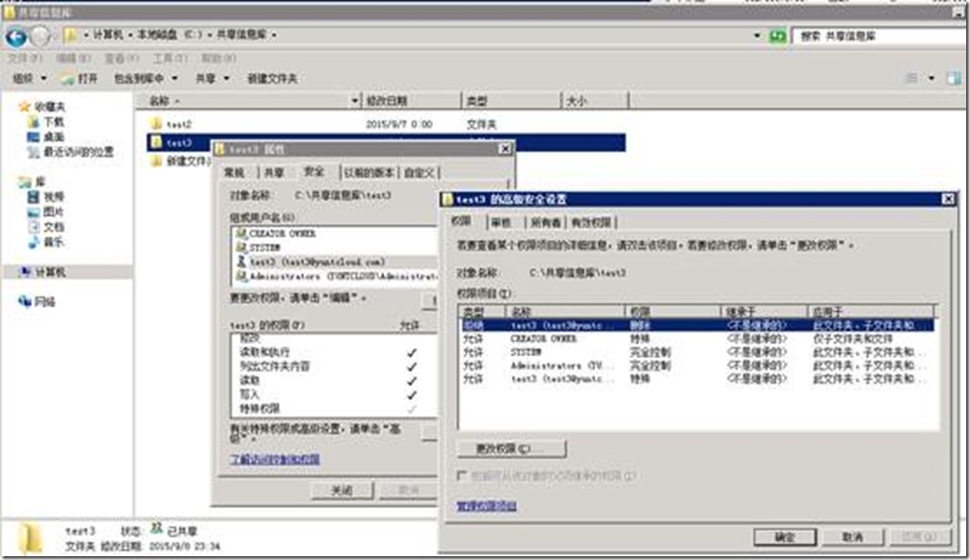This screenshot has width=970, height=560.
Task: Switch to 审核 tab in advanced security
Action: 500,222
